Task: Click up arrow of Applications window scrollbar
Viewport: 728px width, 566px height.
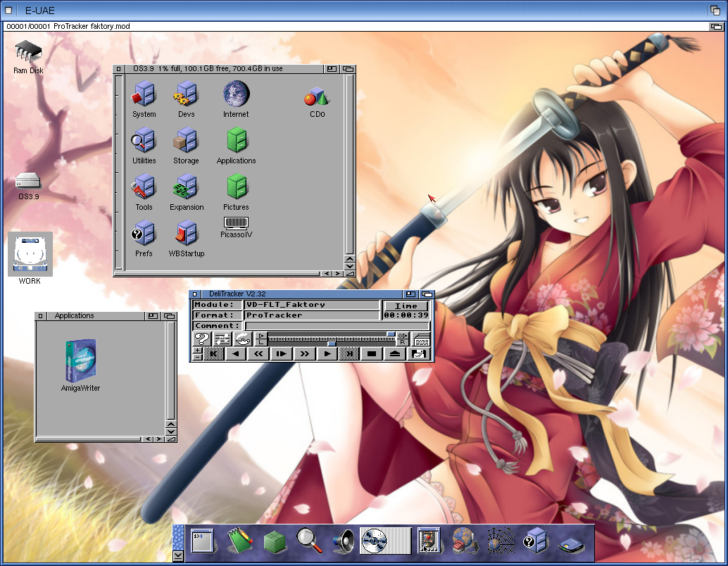Action: (171, 424)
